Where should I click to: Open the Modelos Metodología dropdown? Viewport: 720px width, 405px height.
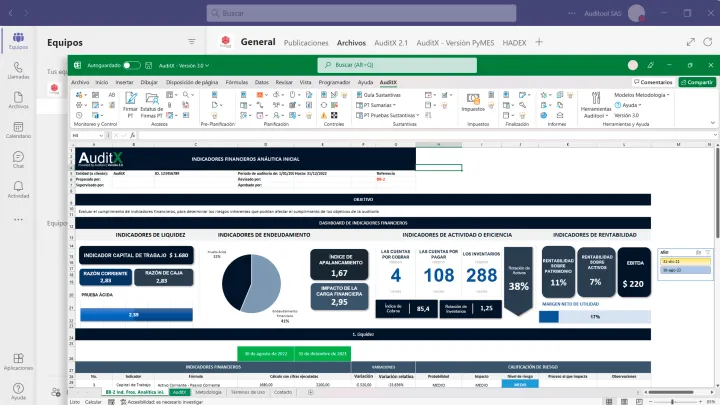pos(641,95)
